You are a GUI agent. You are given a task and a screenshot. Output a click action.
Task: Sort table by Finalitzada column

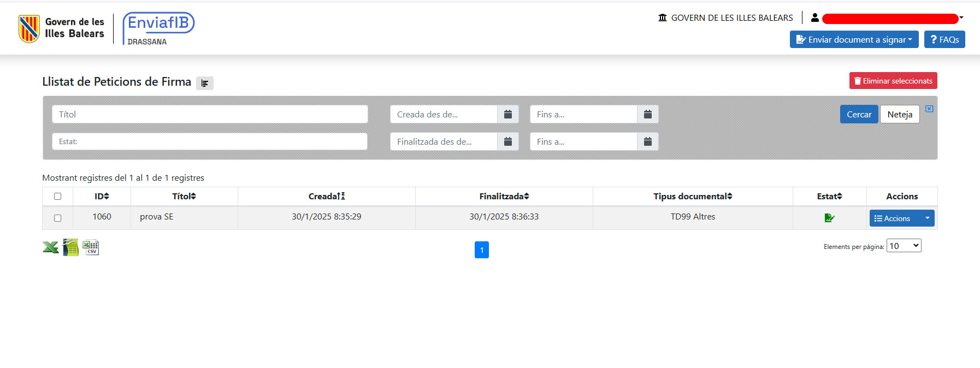[x=504, y=196]
